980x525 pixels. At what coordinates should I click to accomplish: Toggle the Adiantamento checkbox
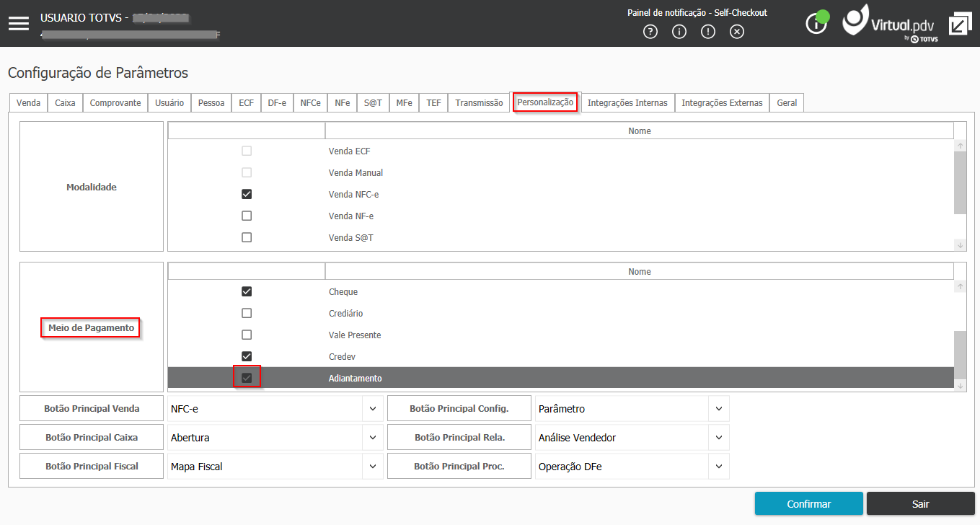pyautogui.click(x=247, y=378)
